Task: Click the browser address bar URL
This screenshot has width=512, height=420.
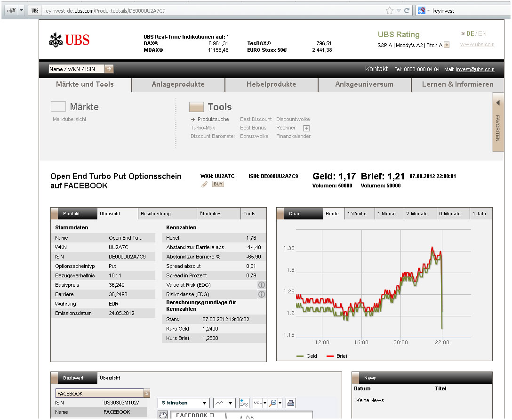Action: 104,10
